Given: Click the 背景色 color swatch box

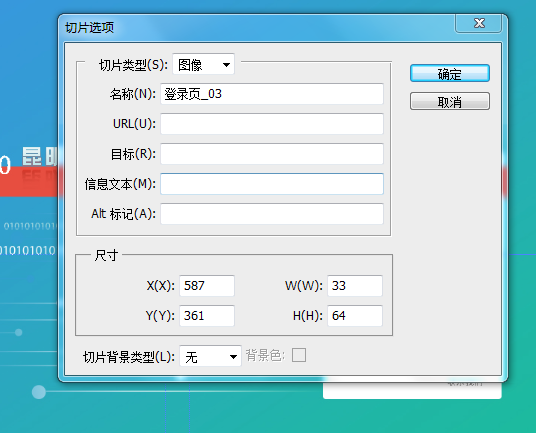Looking at the screenshot, I should click(299, 355).
